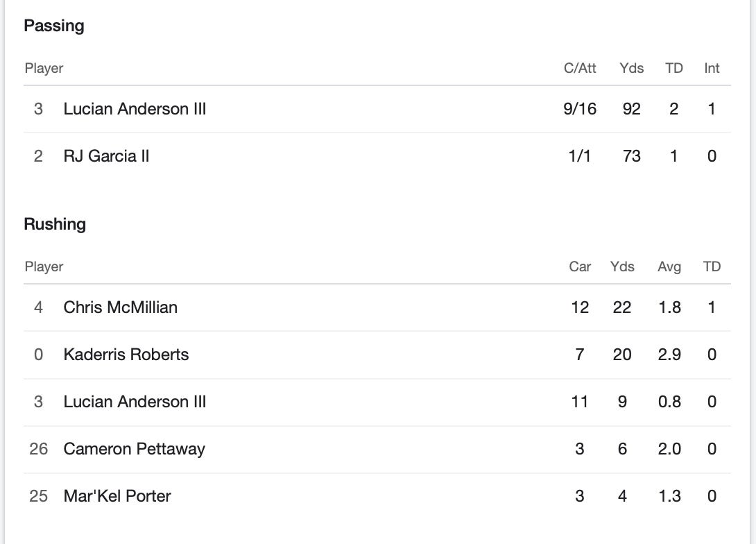This screenshot has height=544, width=756.
Task: Click the Int column header
Action: [712, 68]
